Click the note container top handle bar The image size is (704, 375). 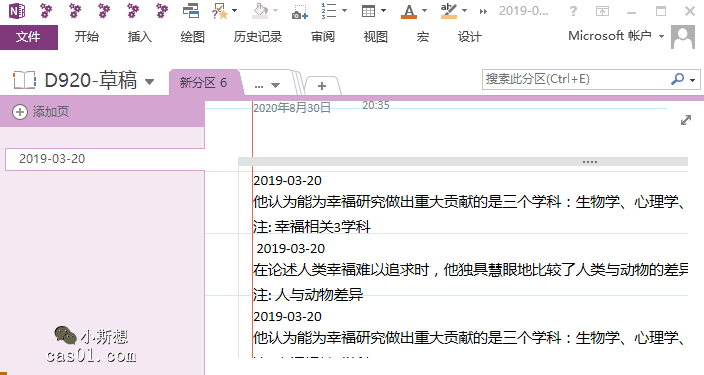(463, 162)
